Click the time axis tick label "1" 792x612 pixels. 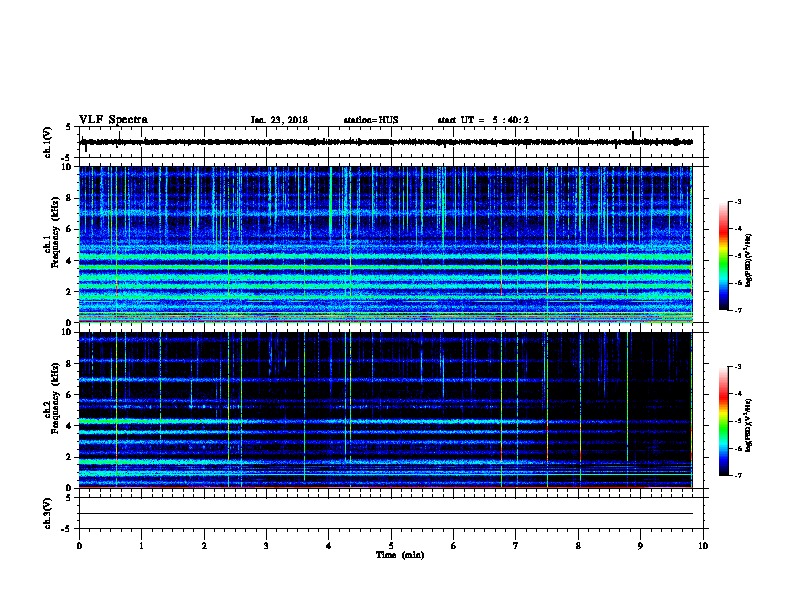tap(141, 546)
